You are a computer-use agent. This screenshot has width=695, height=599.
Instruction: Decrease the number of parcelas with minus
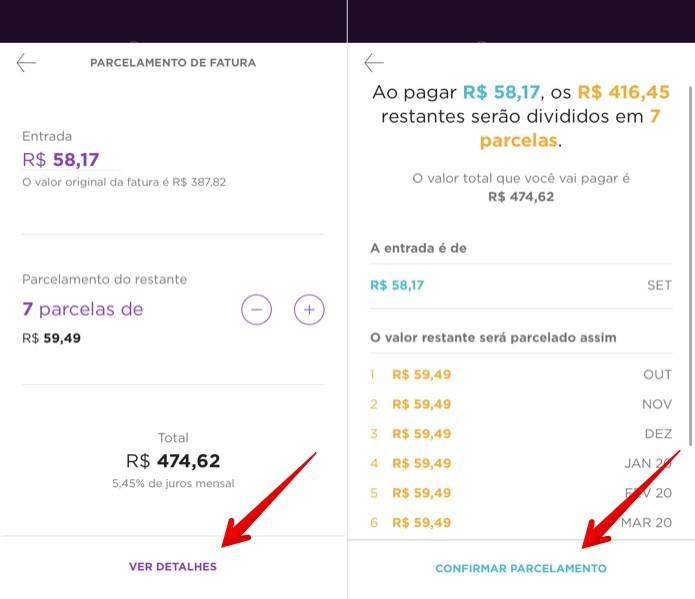(x=256, y=309)
